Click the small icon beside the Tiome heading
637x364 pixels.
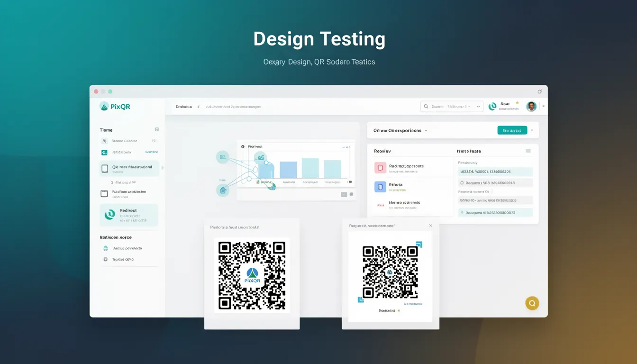click(157, 129)
